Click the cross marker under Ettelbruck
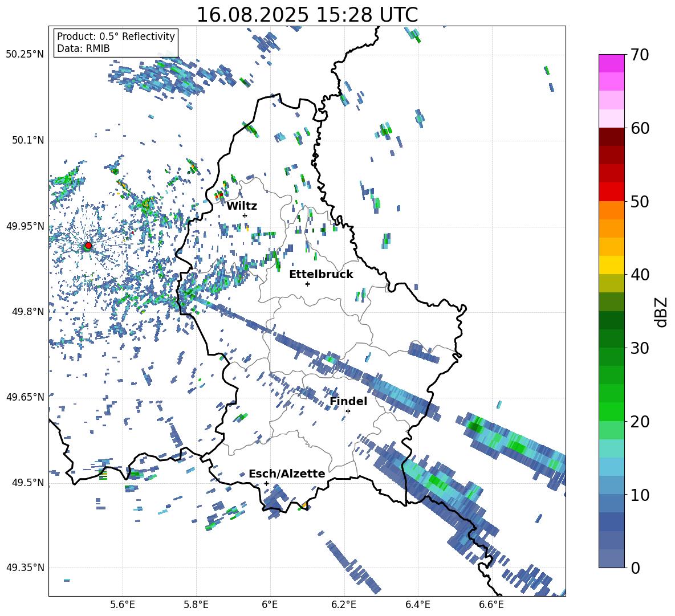 pyautogui.click(x=307, y=284)
